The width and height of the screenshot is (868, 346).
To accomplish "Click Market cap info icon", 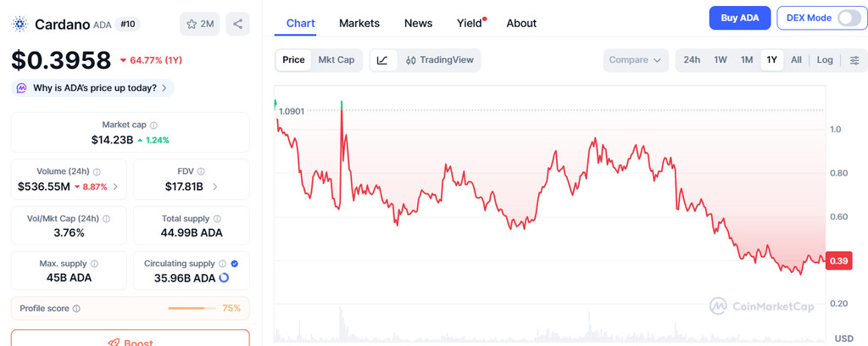I will [153, 125].
